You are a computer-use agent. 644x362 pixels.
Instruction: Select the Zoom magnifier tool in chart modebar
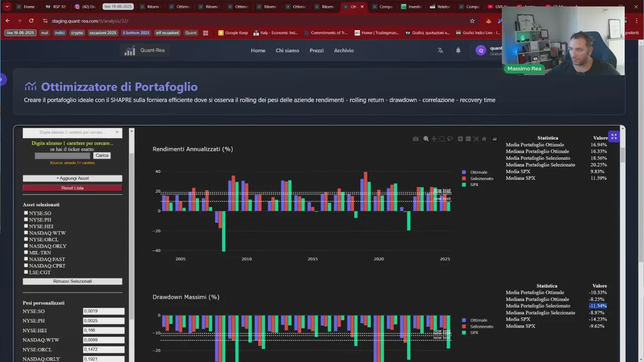pyautogui.click(x=426, y=139)
